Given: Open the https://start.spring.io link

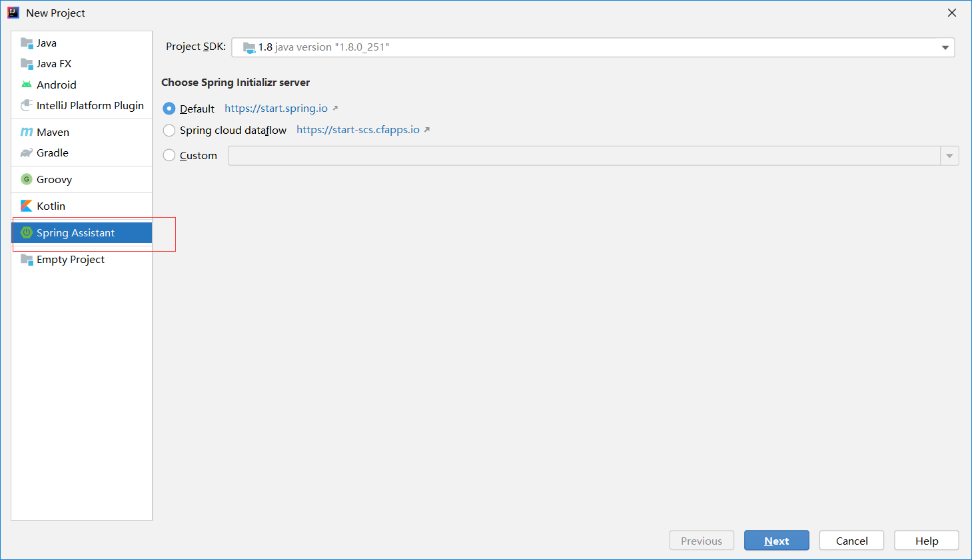Looking at the screenshot, I should point(276,109).
